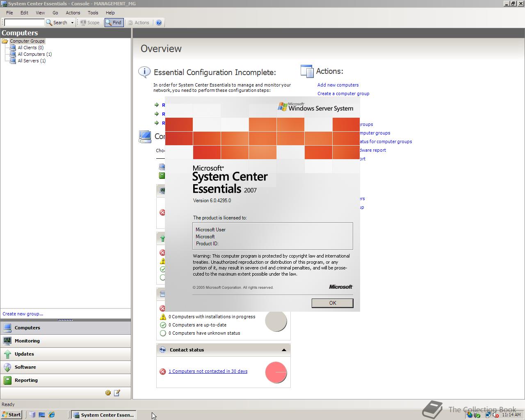Image resolution: width=525 pixels, height=420 pixels.
Task: Toggle the Find toolbar button
Action: [x=114, y=23]
